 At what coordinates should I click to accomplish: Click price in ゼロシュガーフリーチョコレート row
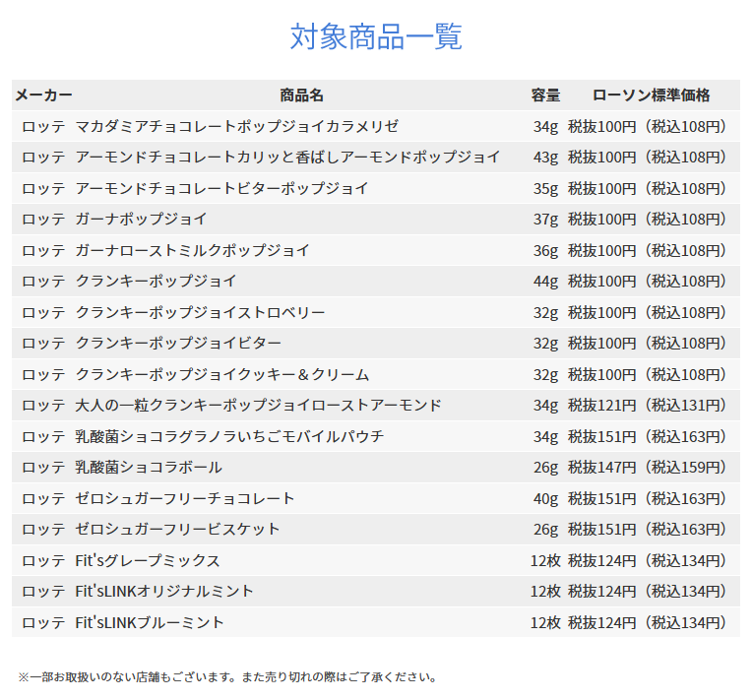(648, 498)
